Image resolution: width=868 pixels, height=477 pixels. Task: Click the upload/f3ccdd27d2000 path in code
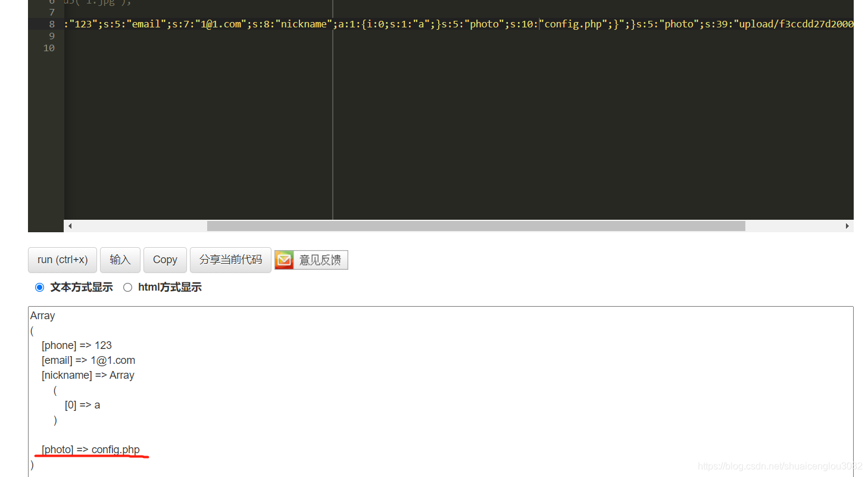point(795,24)
